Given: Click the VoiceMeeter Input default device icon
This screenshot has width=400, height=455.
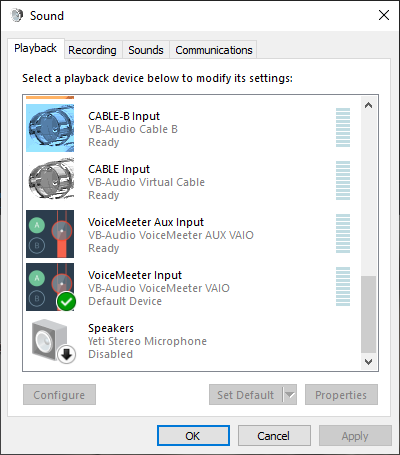Looking at the screenshot, I should pos(50,287).
